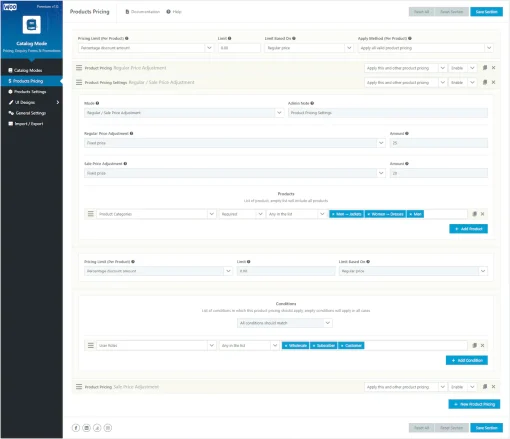Open the Regular Price Adjustment type dropdown
The height and width of the screenshot is (439, 510).
(235, 143)
